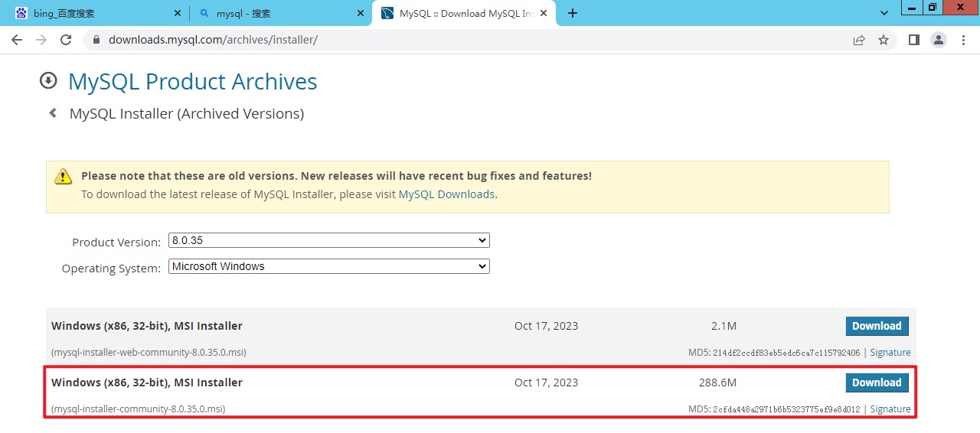The width and height of the screenshot is (980, 433).
Task: Share this page from address bar
Action: point(859,40)
